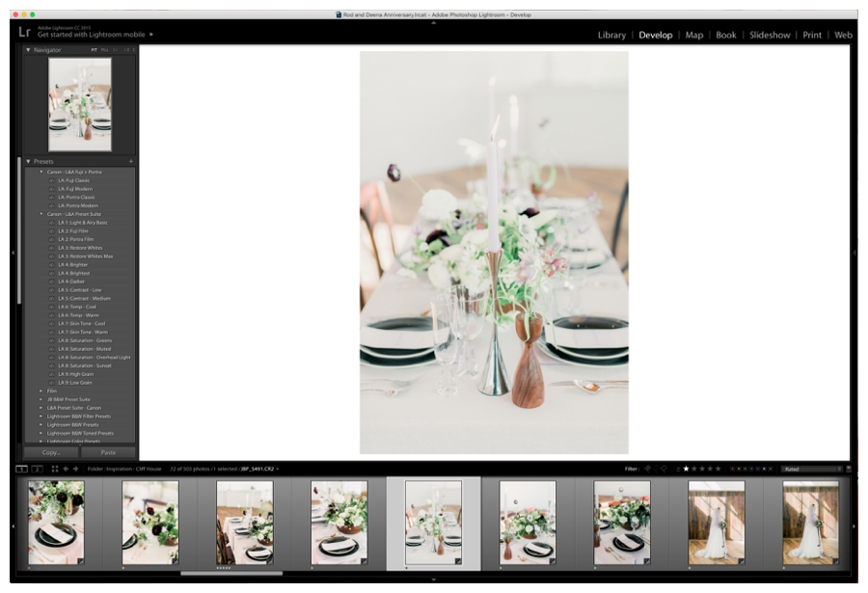
Task: Go forward with the right arrow in filmstrip bar
Action: tap(76, 469)
